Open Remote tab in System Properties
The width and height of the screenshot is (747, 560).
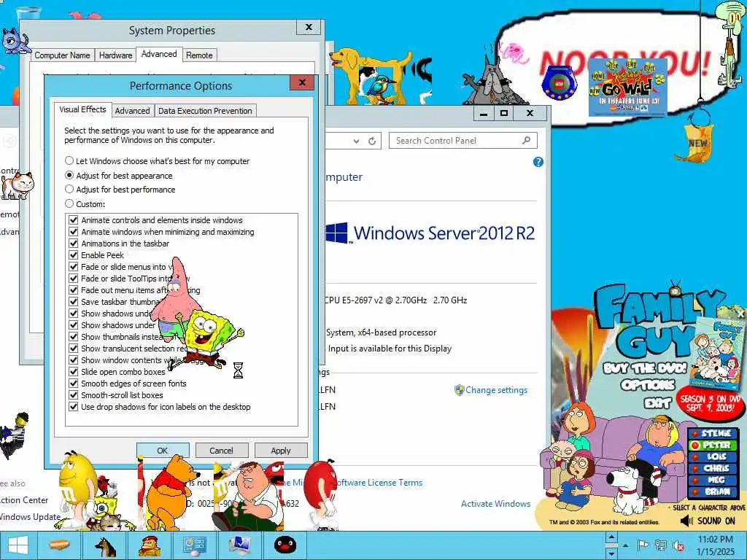point(199,55)
